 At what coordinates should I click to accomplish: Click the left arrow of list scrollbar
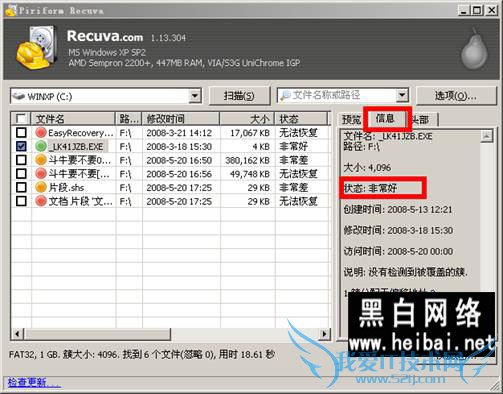[18, 334]
